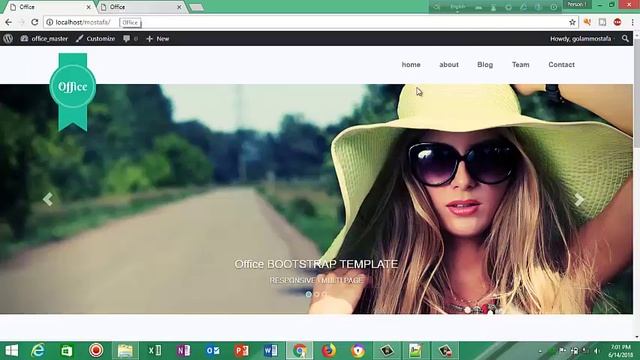Show the previous carousel slide
Image resolution: width=640 pixels, height=360 pixels.
[48, 199]
